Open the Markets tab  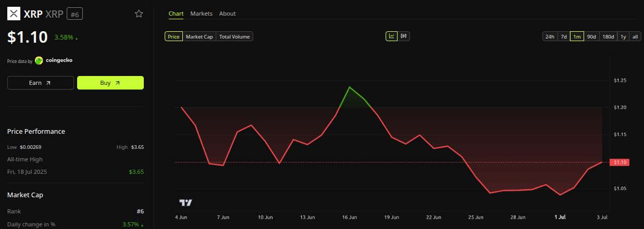click(x=201, y=14)
